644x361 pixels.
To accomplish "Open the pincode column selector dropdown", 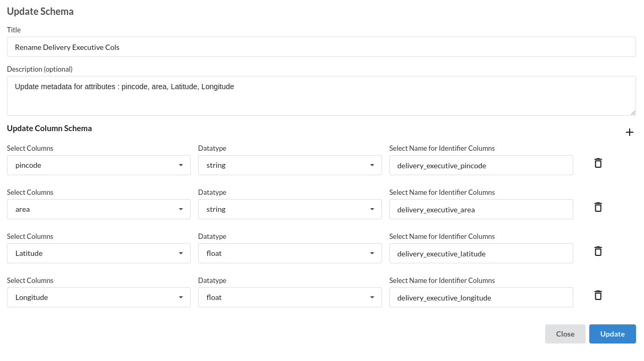I will tap(99, 165).
